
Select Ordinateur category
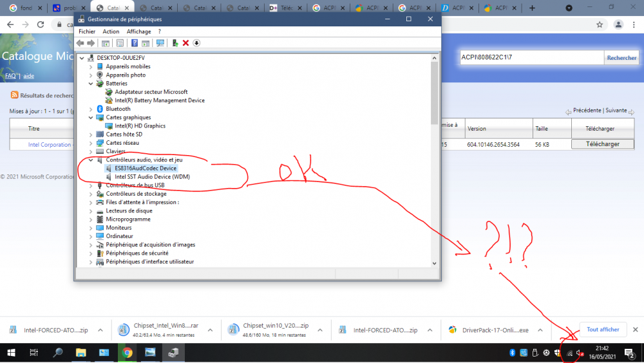click(119, 236)
